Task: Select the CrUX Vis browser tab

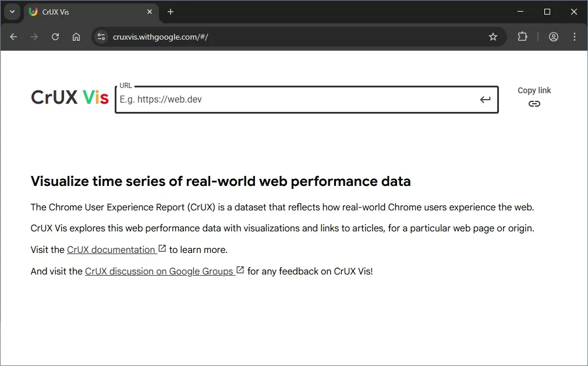Action: 91,12
